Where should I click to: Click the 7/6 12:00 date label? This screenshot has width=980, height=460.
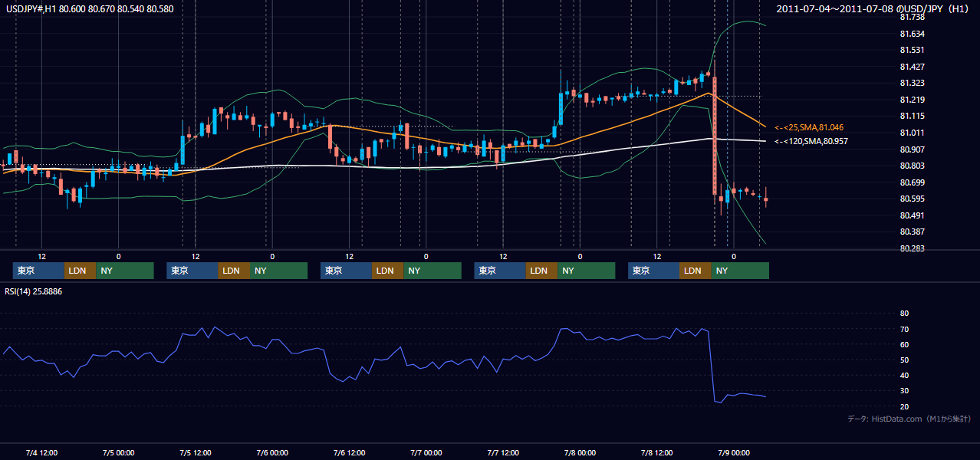pyautogui.click(x=349, y=452)
